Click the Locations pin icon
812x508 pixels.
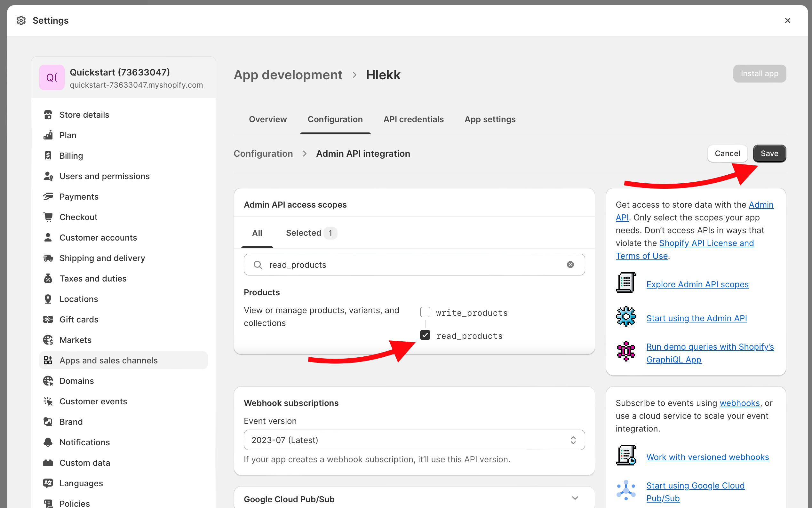(x=48, y=299)
